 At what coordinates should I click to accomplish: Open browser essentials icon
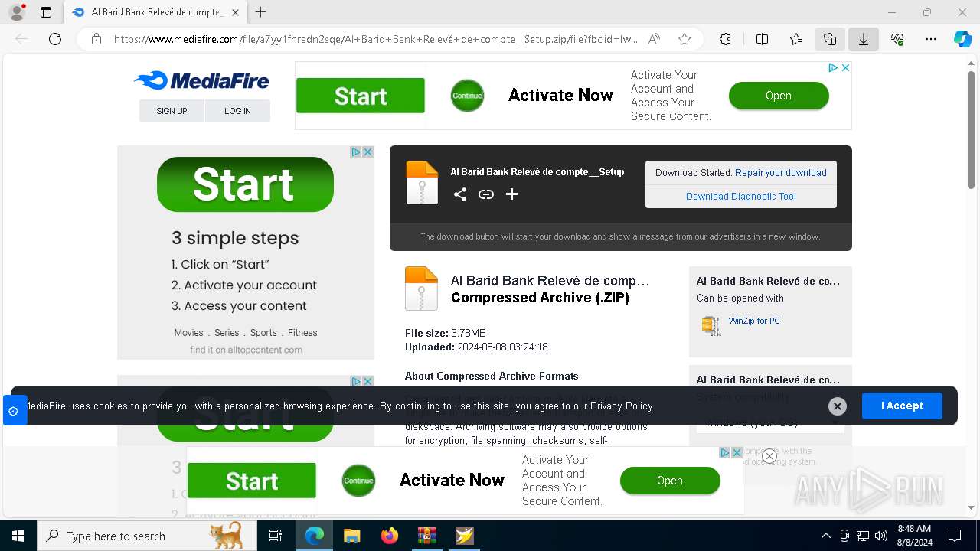point(897,39)
